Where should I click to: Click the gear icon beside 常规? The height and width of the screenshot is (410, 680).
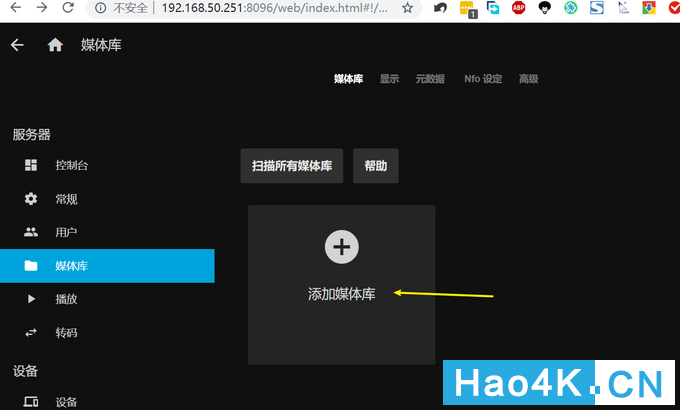(x=31, y=199)
